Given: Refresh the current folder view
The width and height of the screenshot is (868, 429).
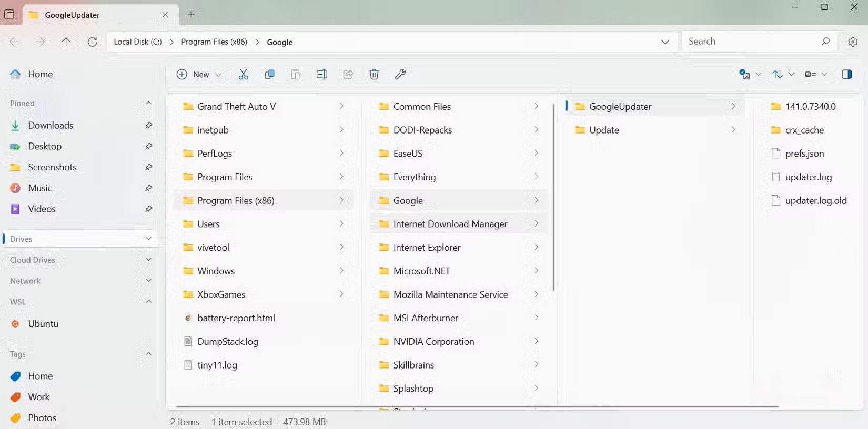Looking at the screenshot, I should [93, 42].
